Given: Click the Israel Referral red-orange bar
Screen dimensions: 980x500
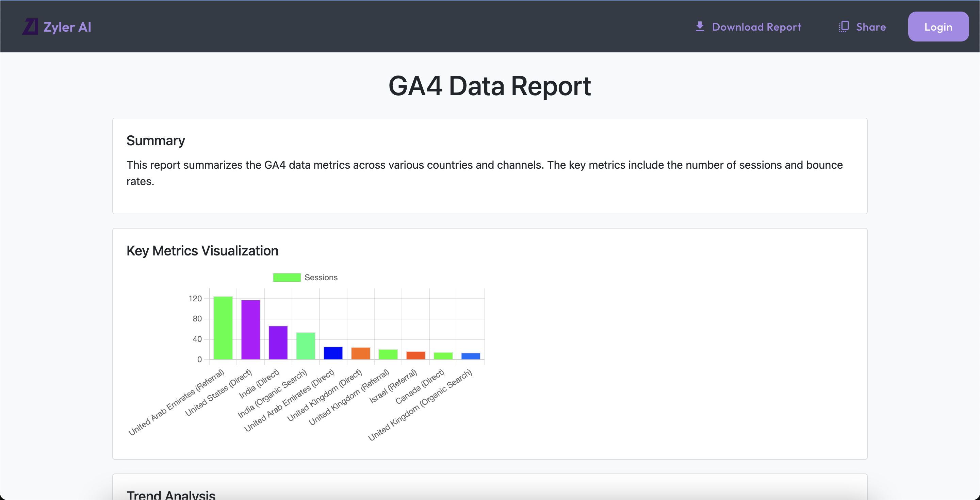Looking at the screenshot, I should (x=415, y=355).
